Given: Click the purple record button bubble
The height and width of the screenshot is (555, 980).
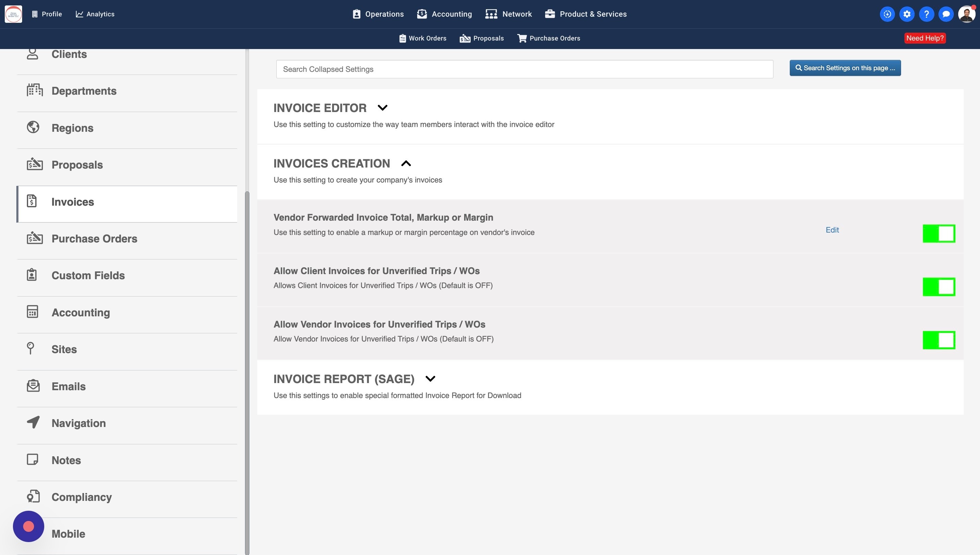Looking at the screenshot, I should click(29, 526).
